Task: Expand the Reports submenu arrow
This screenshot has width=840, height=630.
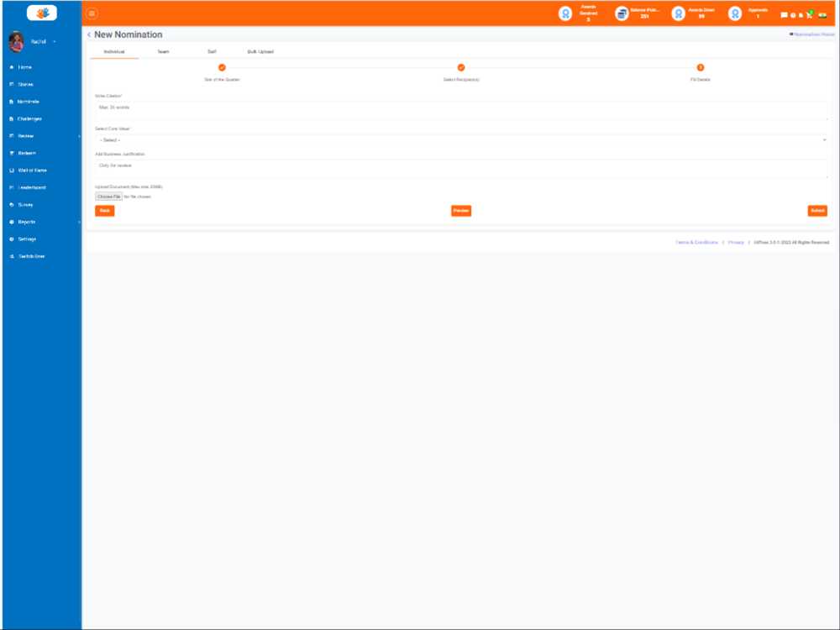Action: pos(79,222)
